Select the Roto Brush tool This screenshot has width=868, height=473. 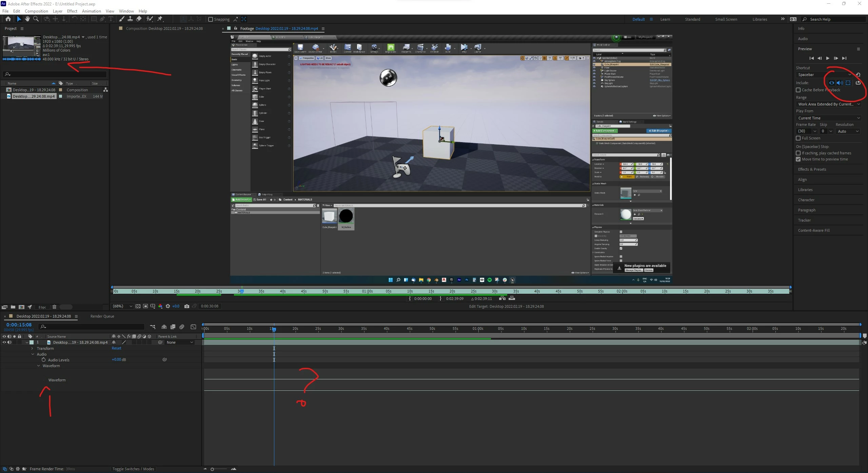coord(150,19)
